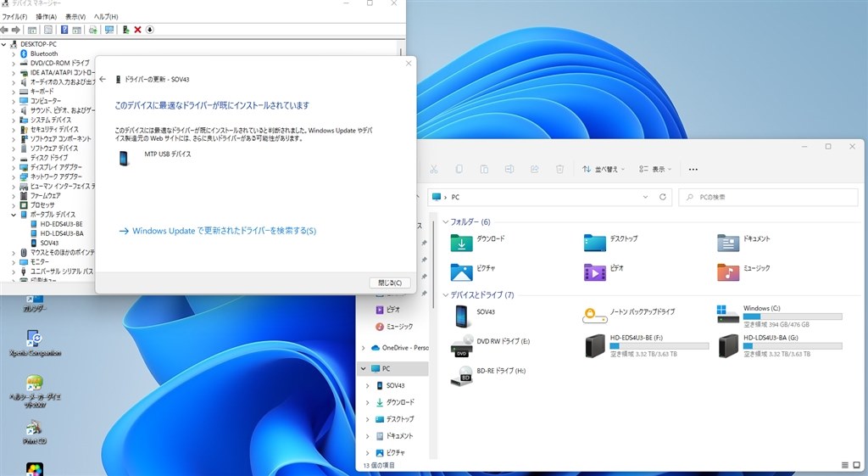Click the Rename icon in Explorer toolbar
Screen dimensions: 868x476
coord(509,169)
